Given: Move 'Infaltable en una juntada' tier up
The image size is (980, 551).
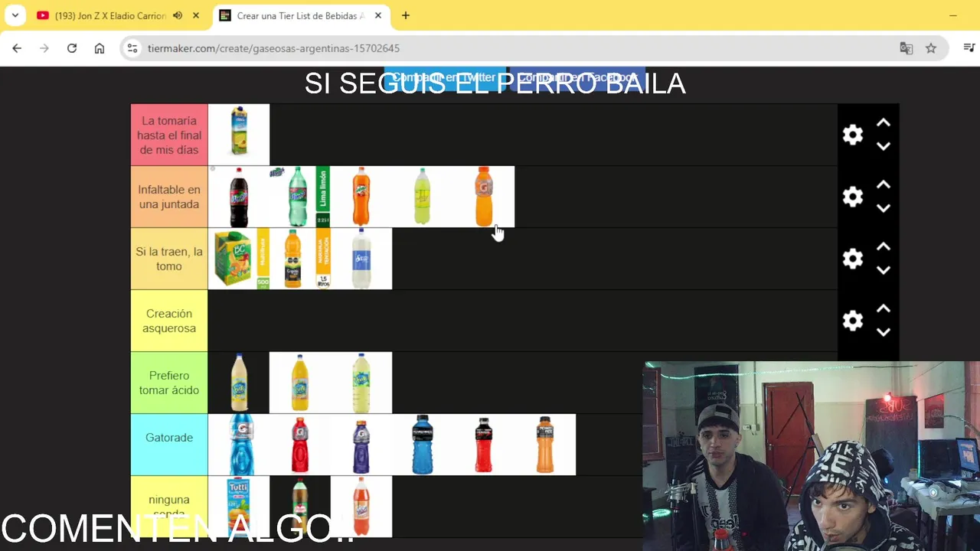Looking at the screenshot, I should [x=883, y=184].
